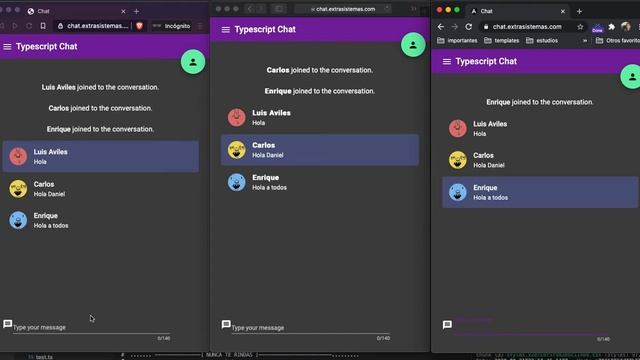Open Chrome extensions puzzle icon

click(x=611, y=27)
